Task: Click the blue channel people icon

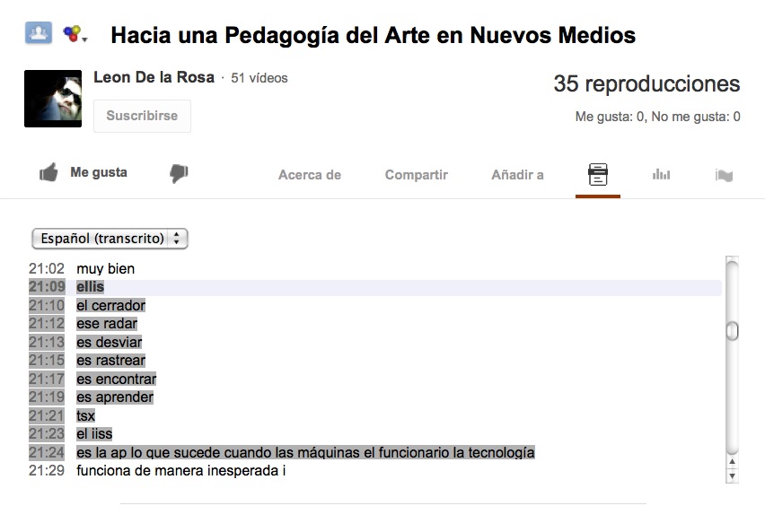Action: 38,34
